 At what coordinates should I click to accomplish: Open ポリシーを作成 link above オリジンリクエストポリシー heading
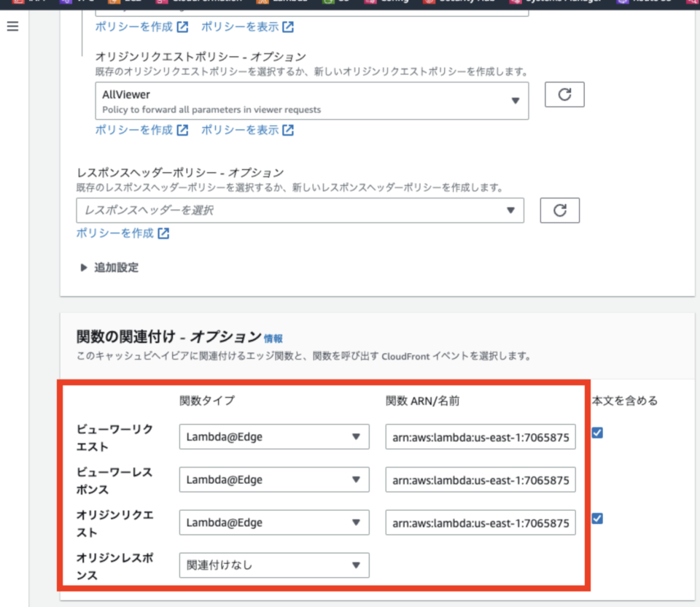pyautogui.click(x=141, y=27)
